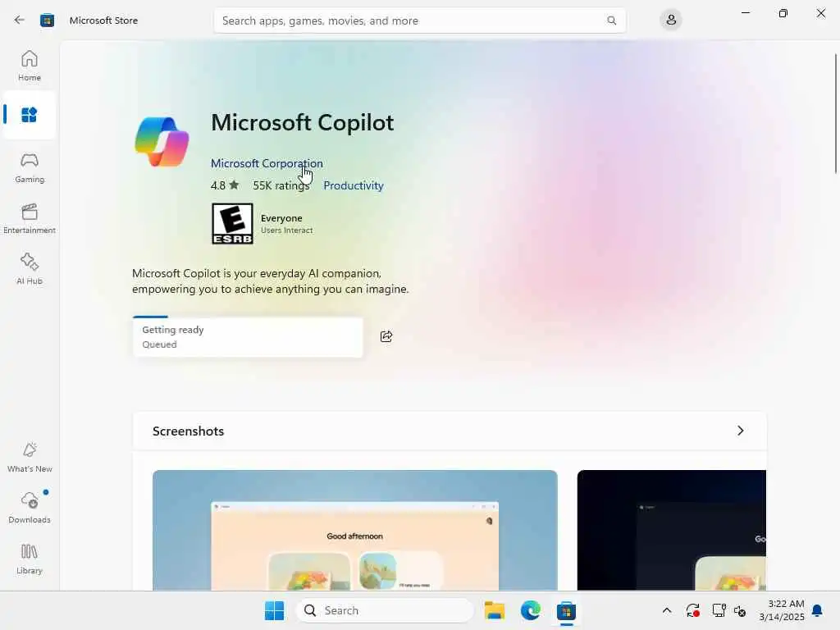Open What's New in sidebar
This screenshot has width=840, height=630.
(30, 458)
